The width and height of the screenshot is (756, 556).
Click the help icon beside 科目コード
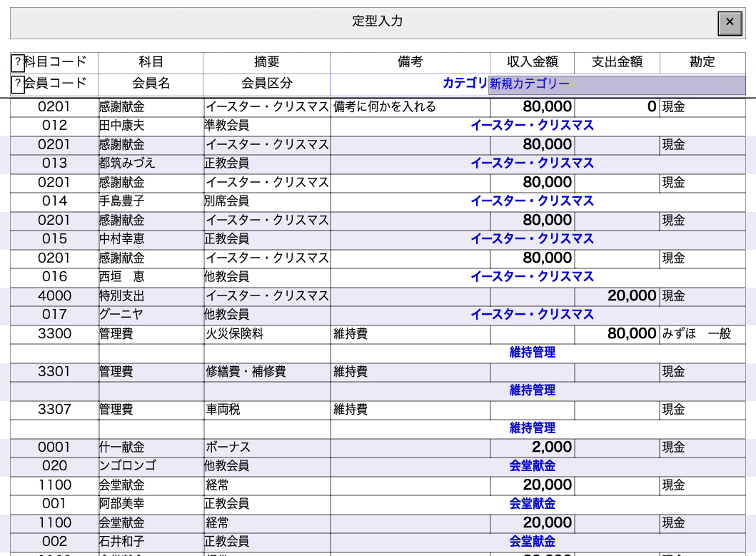click(18, 63)
